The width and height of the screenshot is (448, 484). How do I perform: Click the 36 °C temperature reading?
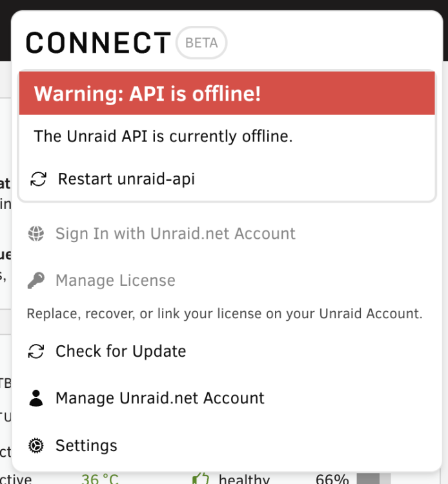coord(99,479)
